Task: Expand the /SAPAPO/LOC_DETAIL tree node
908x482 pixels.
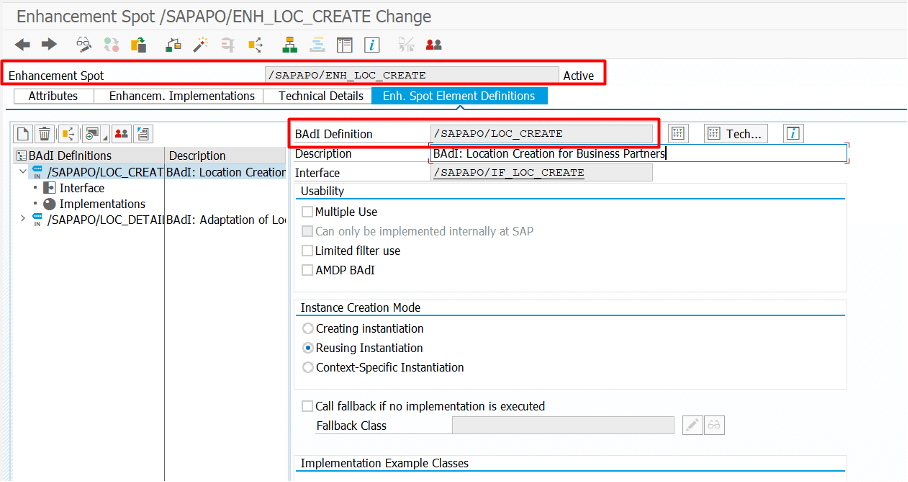Action: [x=23, y=219]
